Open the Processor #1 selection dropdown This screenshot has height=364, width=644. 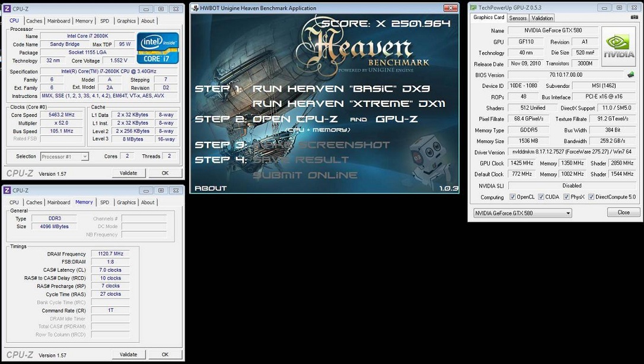[65, 157]
